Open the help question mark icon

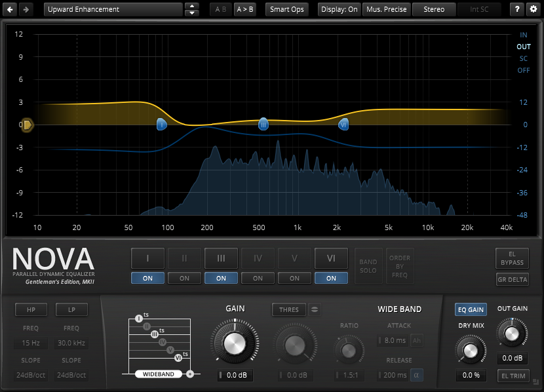point(517,9)
